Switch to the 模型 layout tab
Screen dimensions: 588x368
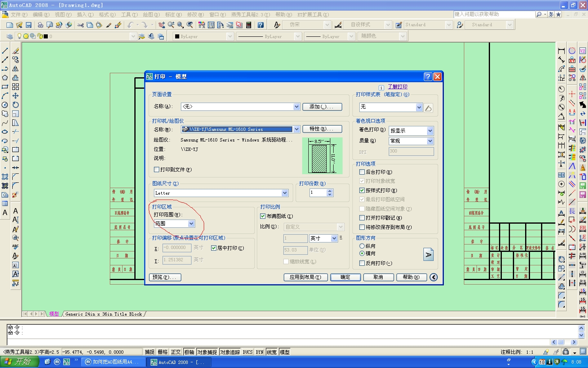[x=54, y=314]
